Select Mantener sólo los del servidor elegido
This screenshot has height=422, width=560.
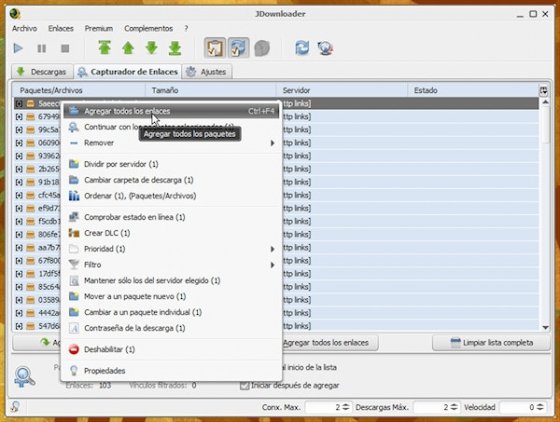tap(171, 281)
